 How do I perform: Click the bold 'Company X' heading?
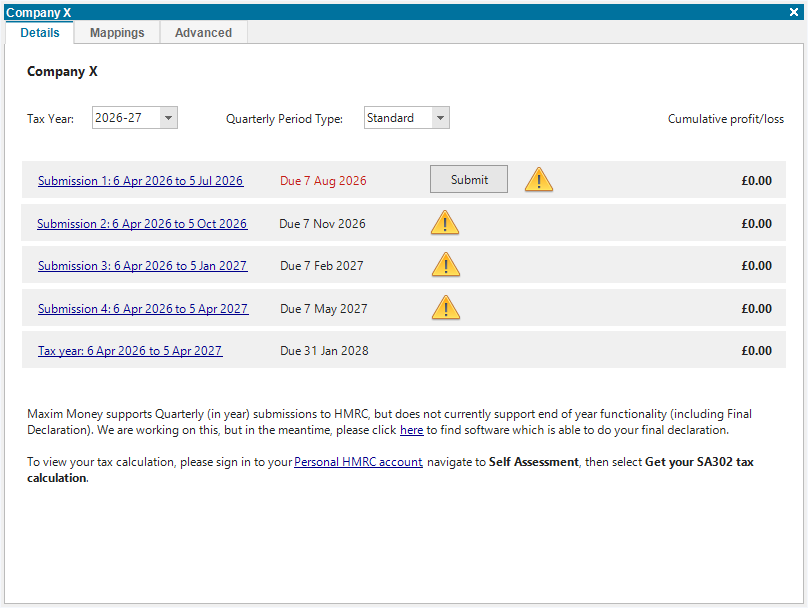(x=62, y=71)
